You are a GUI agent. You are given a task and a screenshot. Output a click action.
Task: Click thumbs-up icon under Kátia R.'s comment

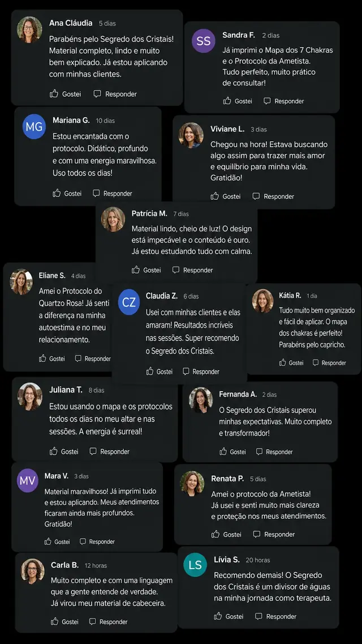[x=282, y=362]
